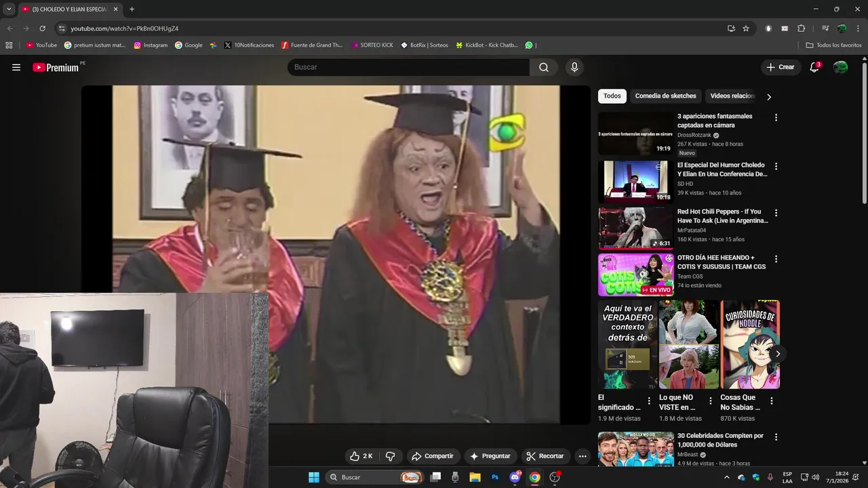Open options for 'Cosas Que No Sabias' short
This screenshot has height=488, width=868.
point(771,401)
